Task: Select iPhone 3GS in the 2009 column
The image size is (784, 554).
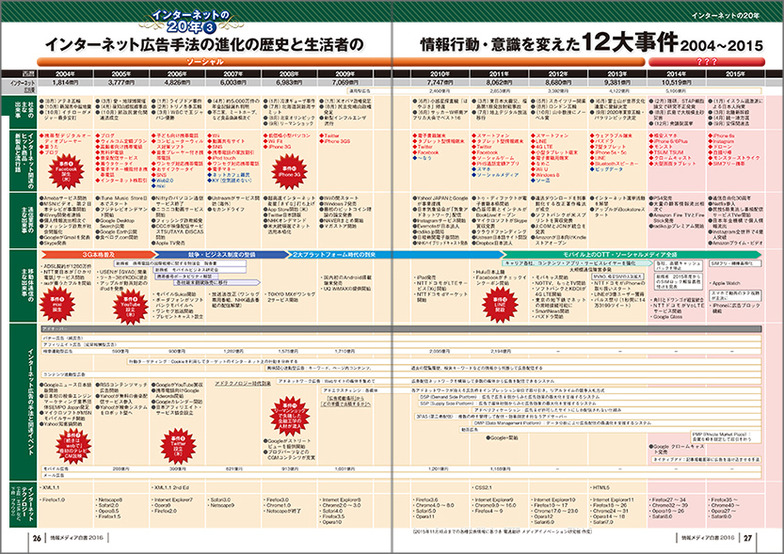Action: coord(334,141)
